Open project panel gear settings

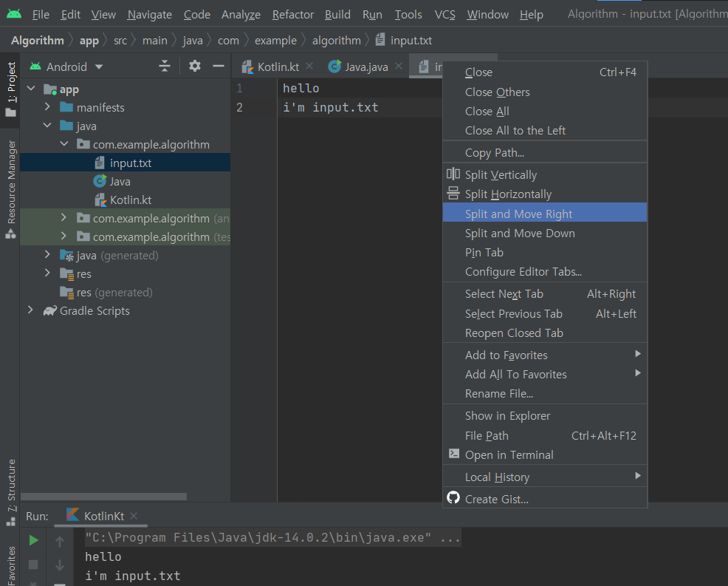194,66
